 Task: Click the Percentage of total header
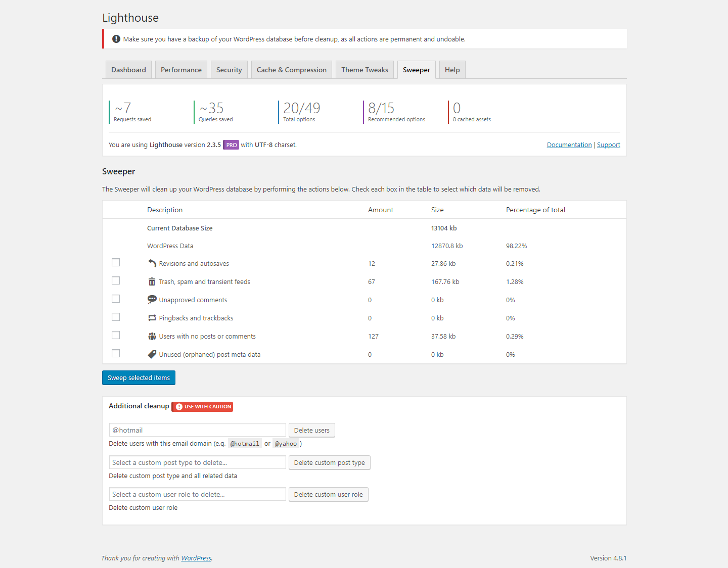click(x=535, y=210)
